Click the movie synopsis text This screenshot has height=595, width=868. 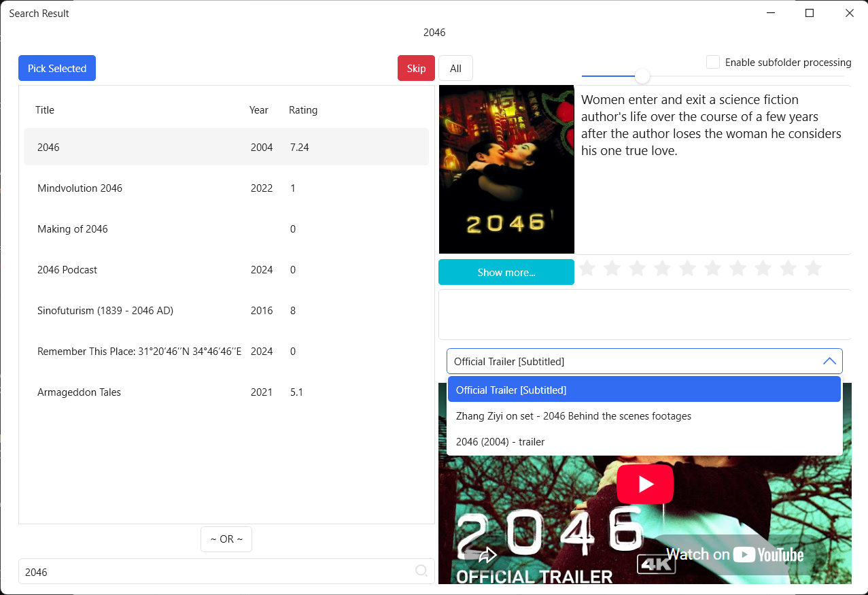(x=711, y=125)
